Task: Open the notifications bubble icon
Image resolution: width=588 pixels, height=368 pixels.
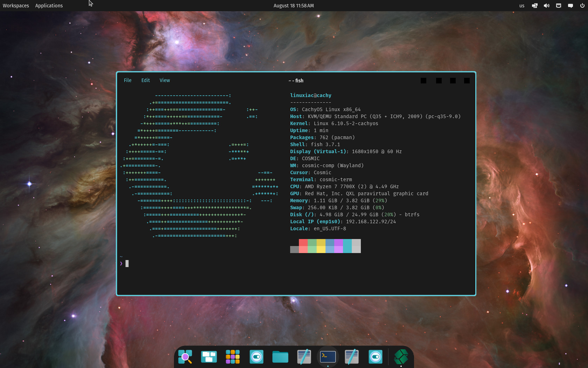Action: pos(570,6)
